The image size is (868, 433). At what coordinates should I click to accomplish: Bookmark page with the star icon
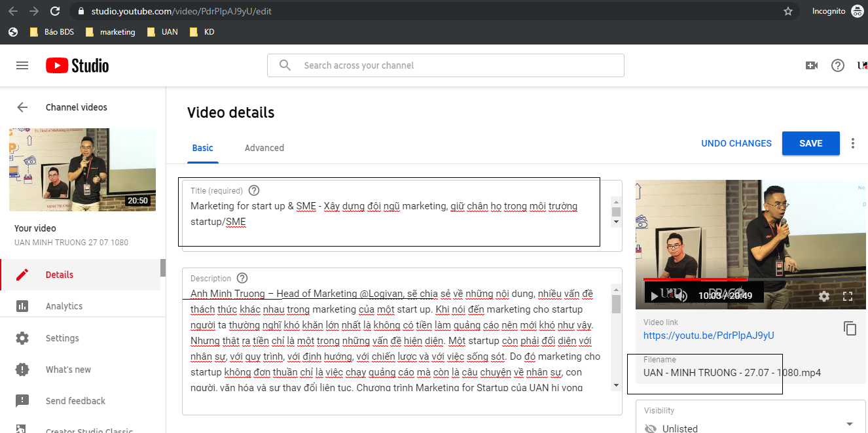pyautogui.click(x=788, y=11)
